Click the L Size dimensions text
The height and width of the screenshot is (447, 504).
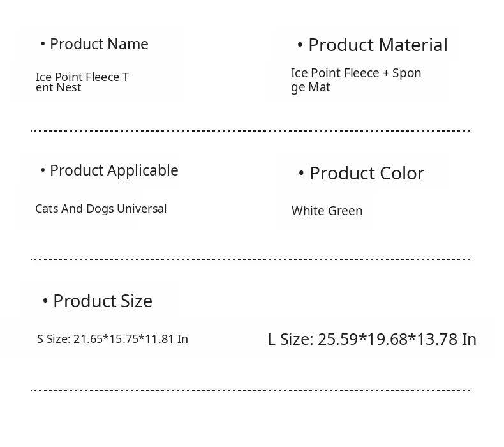372,339
